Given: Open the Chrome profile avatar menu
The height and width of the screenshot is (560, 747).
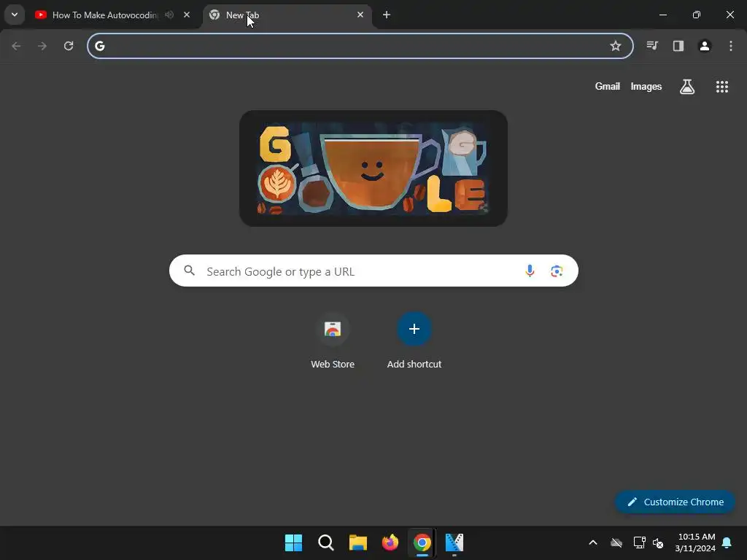Looking at the screenshot, I should pos(705,46).
